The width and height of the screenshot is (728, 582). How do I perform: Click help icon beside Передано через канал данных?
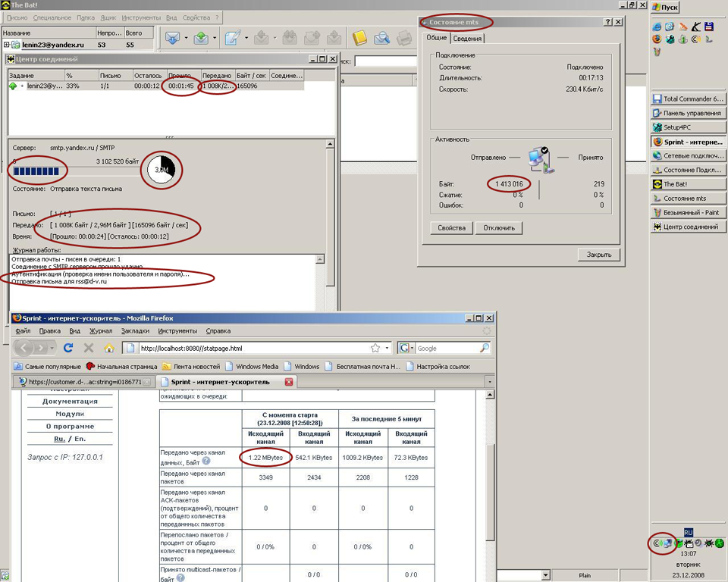pos(206,461)
